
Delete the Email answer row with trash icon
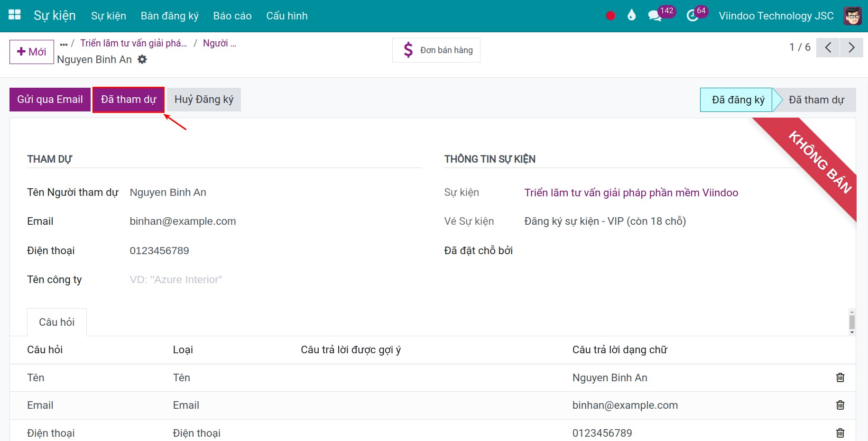840,405
